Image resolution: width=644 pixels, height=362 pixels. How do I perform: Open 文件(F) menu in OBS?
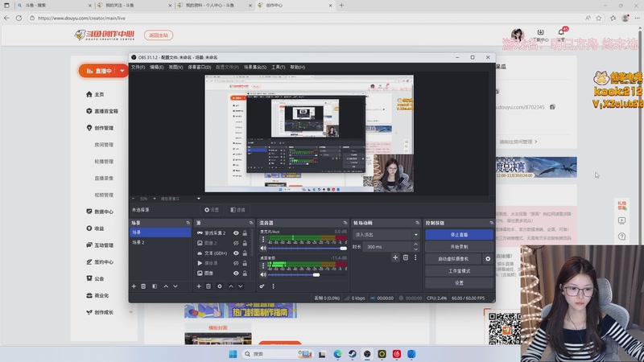138,68
